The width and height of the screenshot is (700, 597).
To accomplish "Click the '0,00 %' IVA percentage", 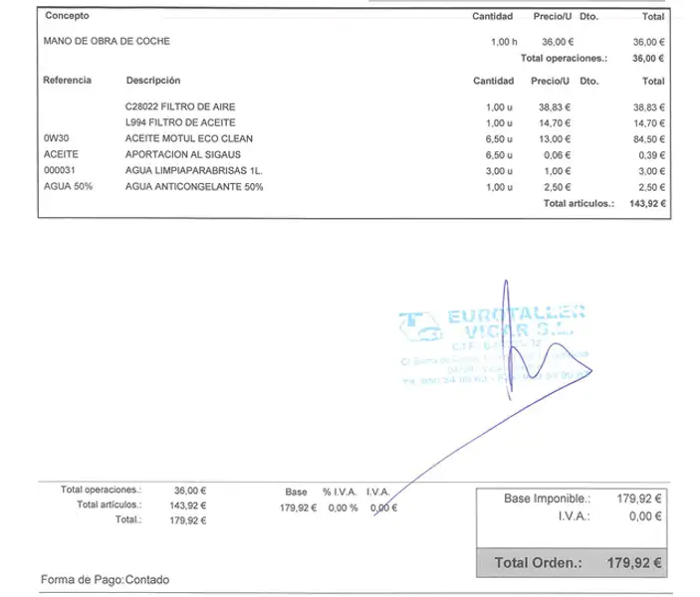I will pos(343,508).
